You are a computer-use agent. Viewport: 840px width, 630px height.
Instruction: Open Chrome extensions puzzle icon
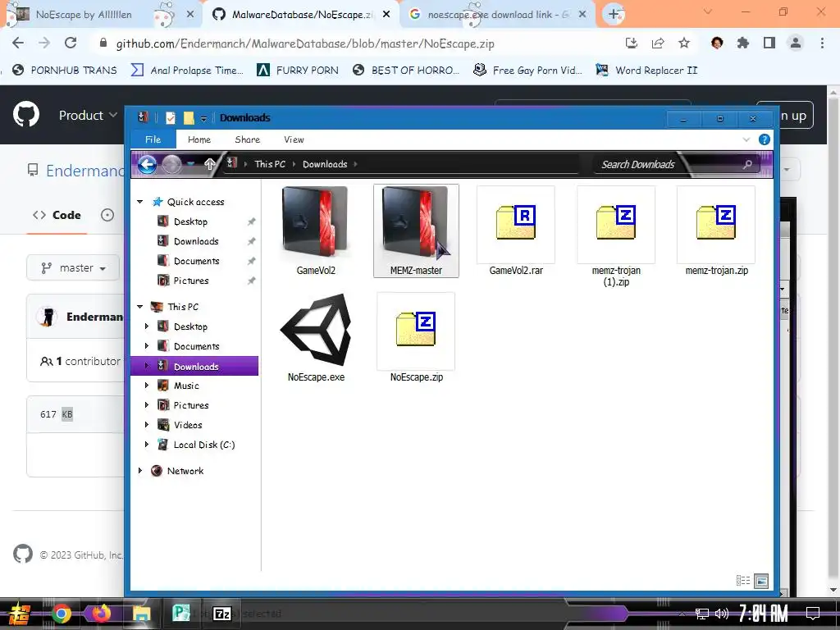click(743, 43)
